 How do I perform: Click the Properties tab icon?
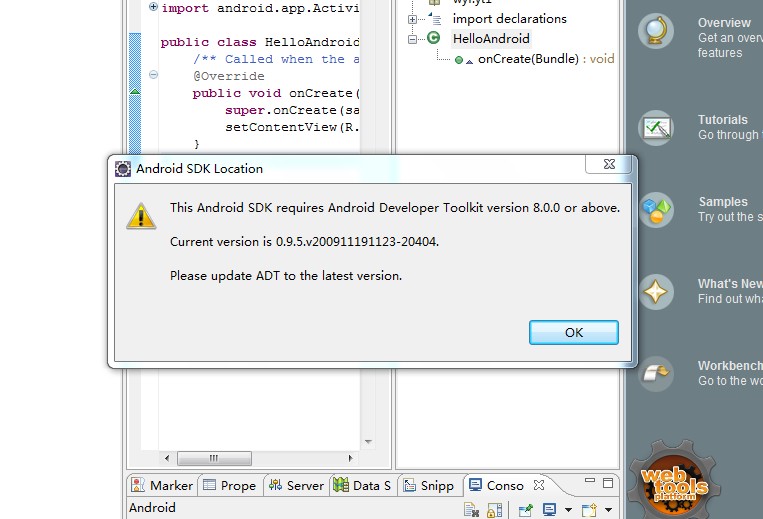tap(209, 484)
